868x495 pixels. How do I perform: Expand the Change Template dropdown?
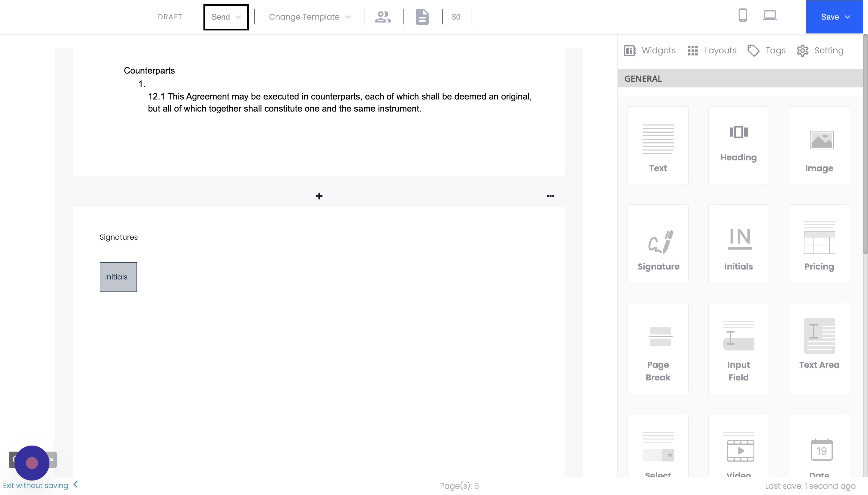tap(309, 17)
